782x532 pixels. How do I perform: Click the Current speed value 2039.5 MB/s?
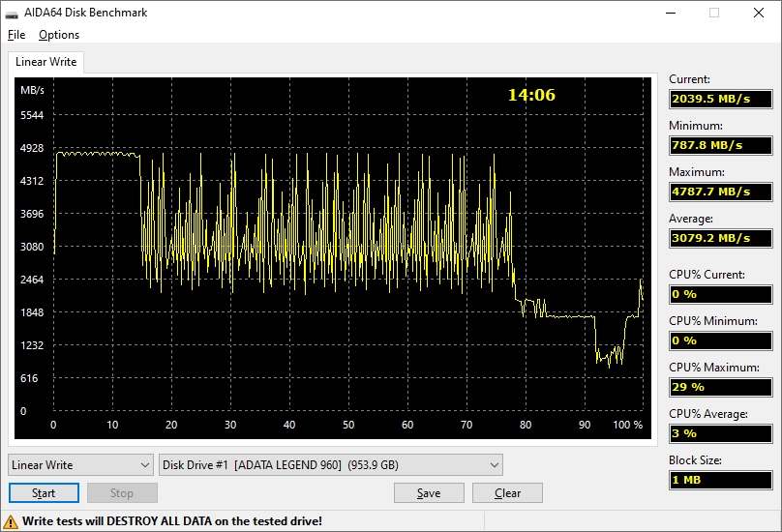coord(720,99)
